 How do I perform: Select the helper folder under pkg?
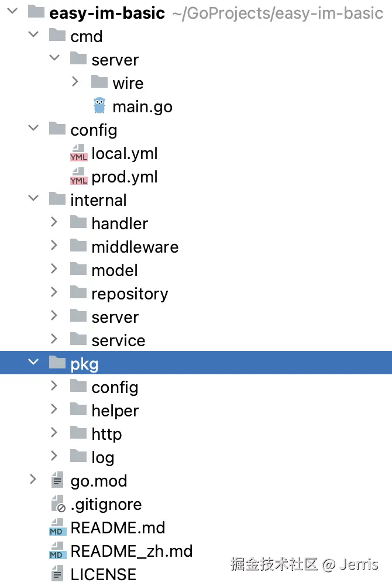pyautogui.click(x=115, y=411)
